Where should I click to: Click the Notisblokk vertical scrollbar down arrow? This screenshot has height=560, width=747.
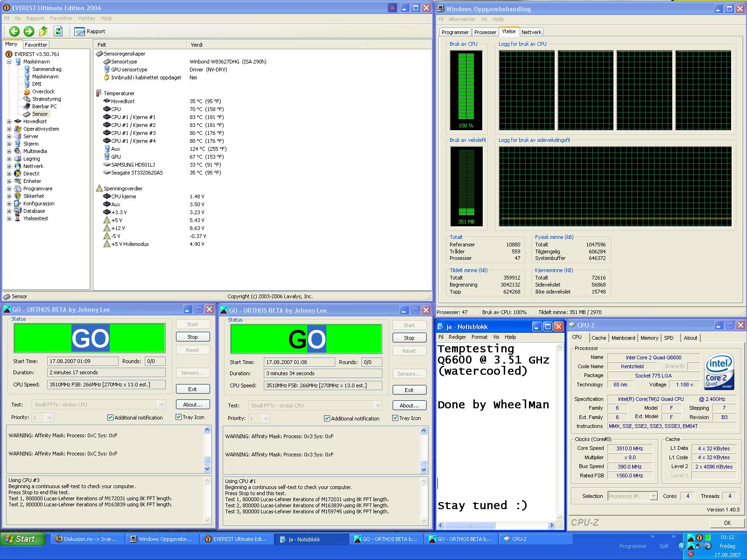point(560,518)
